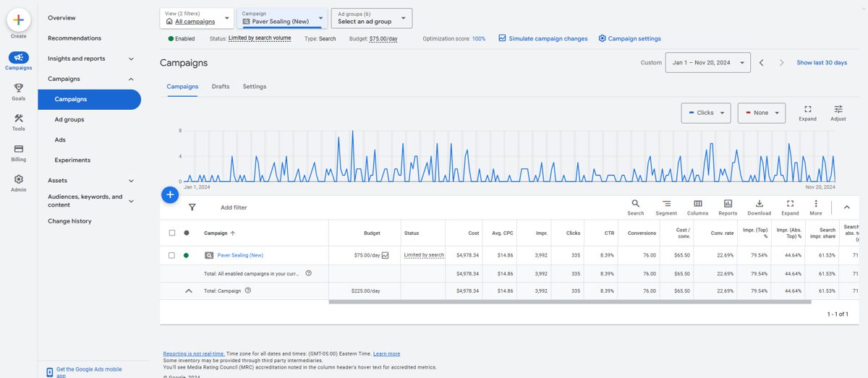The height and width of the screenshot is (378, 868).
Task: Expand the Assets section
Action: (x=131, y=181)
